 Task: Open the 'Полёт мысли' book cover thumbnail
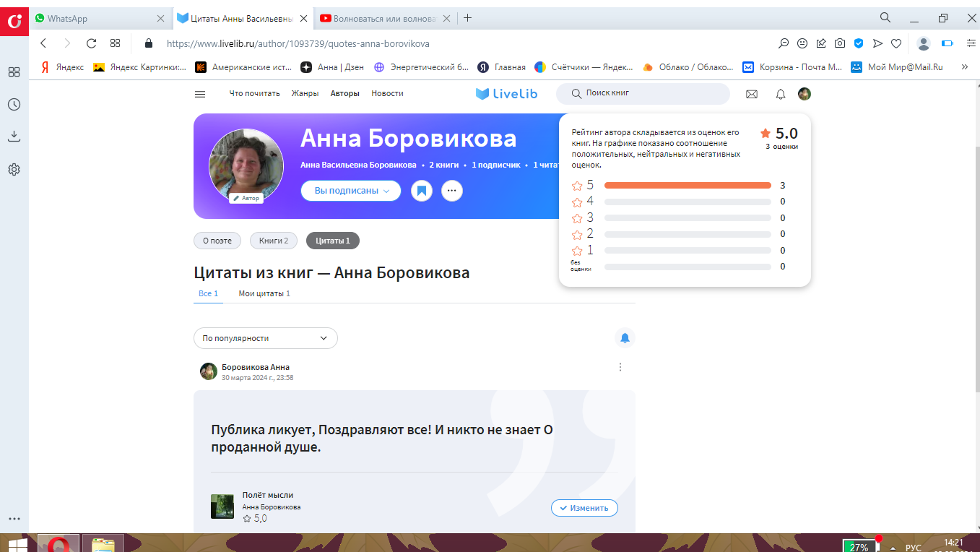pyautogui.click(x=222, y=506)
